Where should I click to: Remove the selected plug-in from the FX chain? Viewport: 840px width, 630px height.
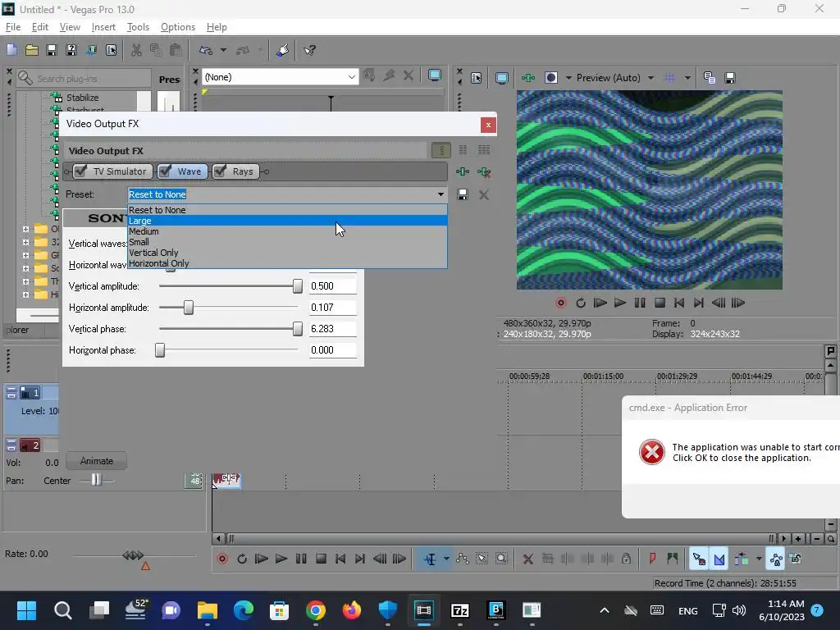484,172
